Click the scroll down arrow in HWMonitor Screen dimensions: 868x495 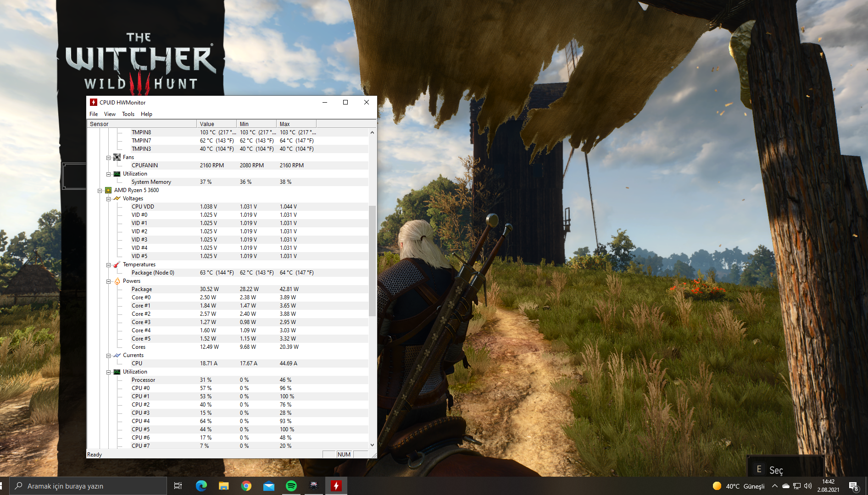pyautogui.click(x=372, y=445)
